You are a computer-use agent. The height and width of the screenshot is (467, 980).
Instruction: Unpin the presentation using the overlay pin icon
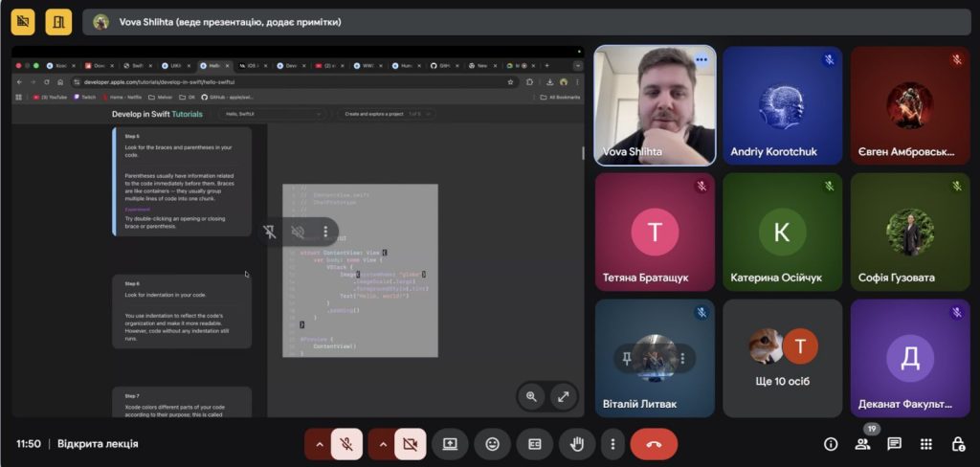(x=270, y=232)
